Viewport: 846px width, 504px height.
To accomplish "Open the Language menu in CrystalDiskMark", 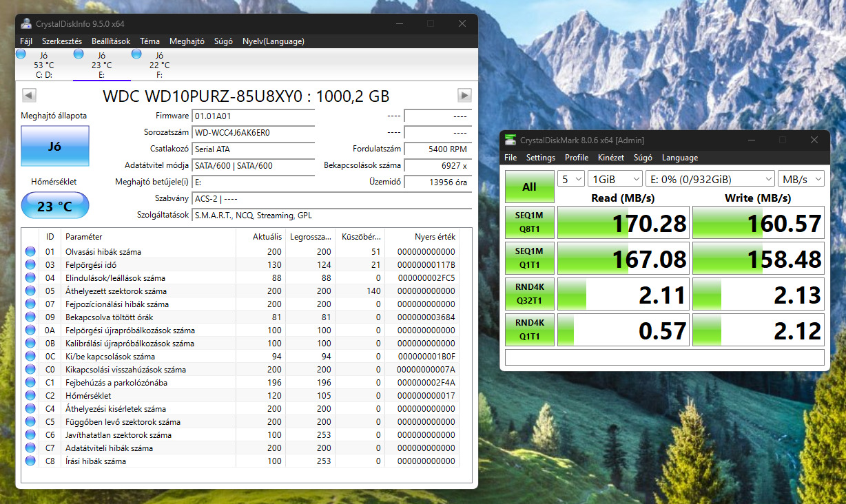I will coord(680,158).
